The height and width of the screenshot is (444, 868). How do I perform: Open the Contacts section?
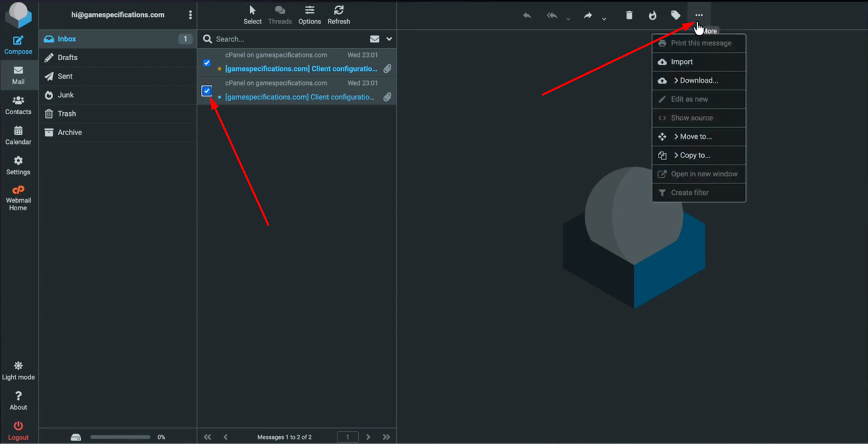(18, 105)
